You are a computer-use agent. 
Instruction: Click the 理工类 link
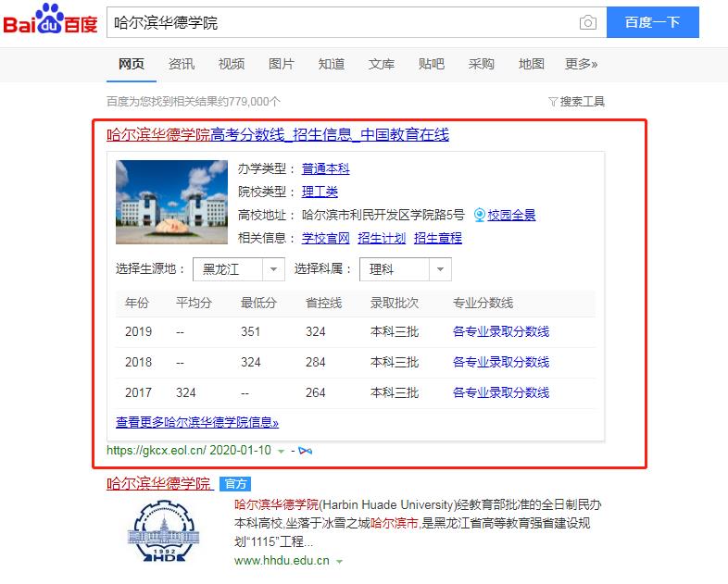[x=320, y=192]
